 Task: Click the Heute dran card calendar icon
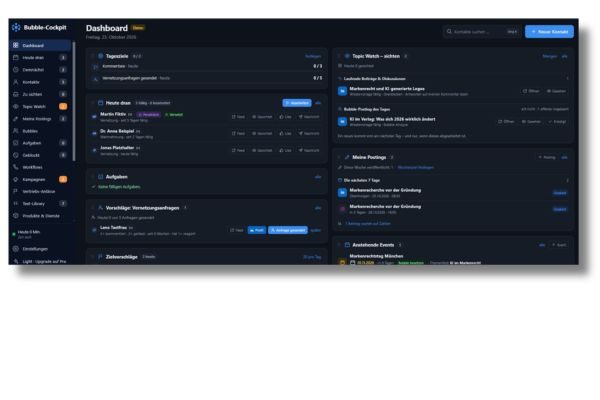point(101,103)
